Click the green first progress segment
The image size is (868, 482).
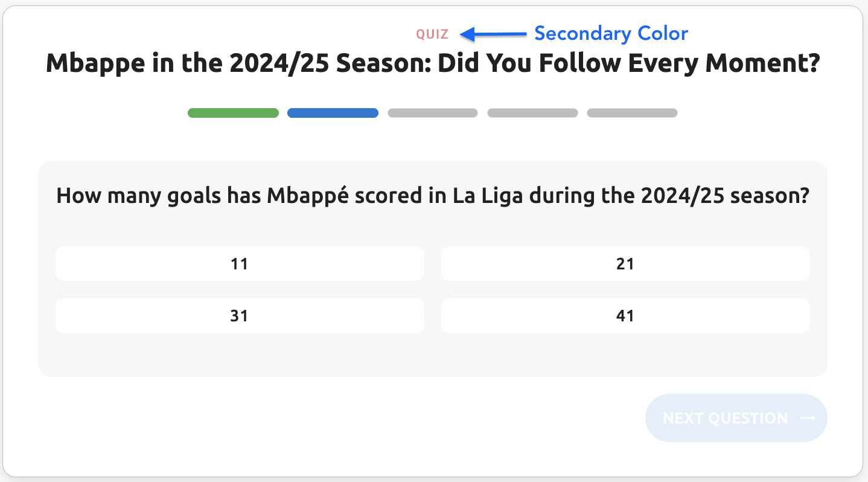coord(233,113)
